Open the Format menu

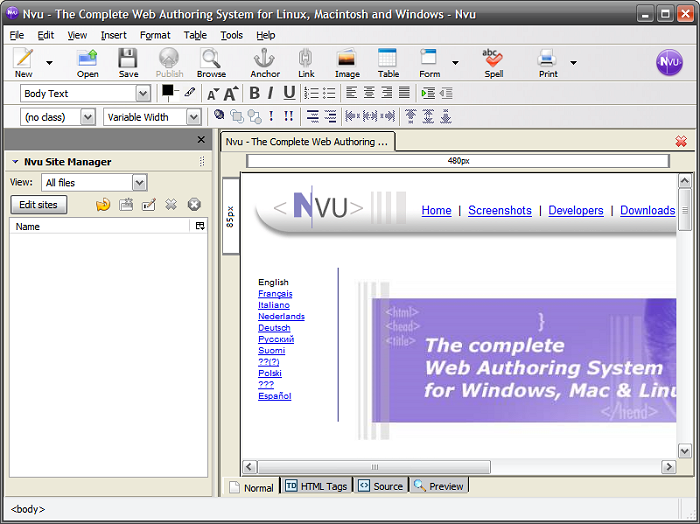tap(155, 35)
